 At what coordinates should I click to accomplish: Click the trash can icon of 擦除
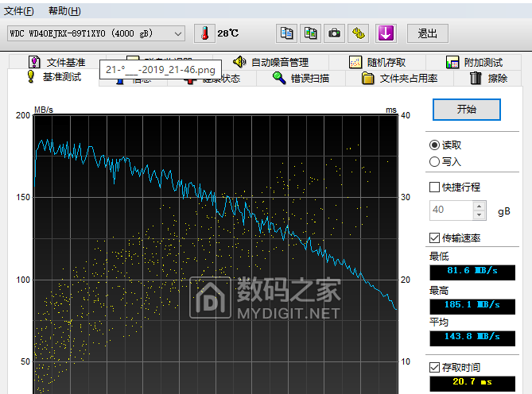(x=476, y=79)
